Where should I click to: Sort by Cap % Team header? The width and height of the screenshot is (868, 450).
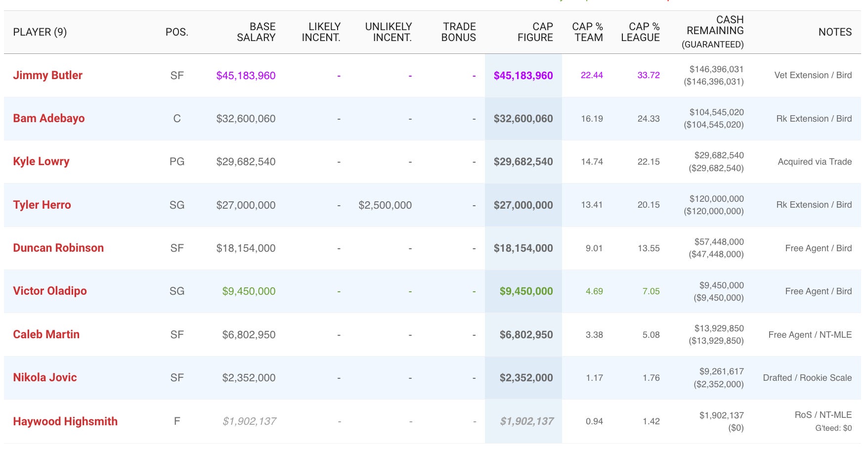coord(588,32)
